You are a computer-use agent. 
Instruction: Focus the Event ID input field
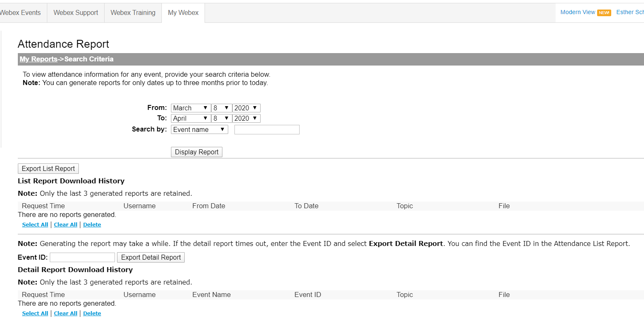click(82, 257)
